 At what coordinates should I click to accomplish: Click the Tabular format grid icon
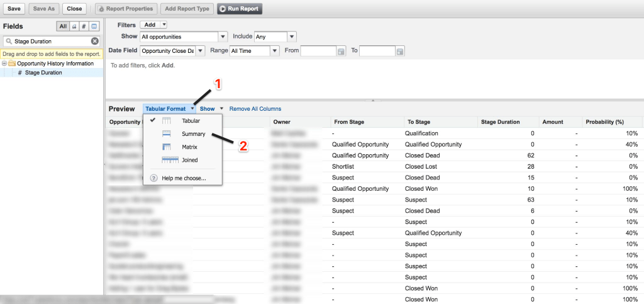pyautogui.click(x=166, y=121)
